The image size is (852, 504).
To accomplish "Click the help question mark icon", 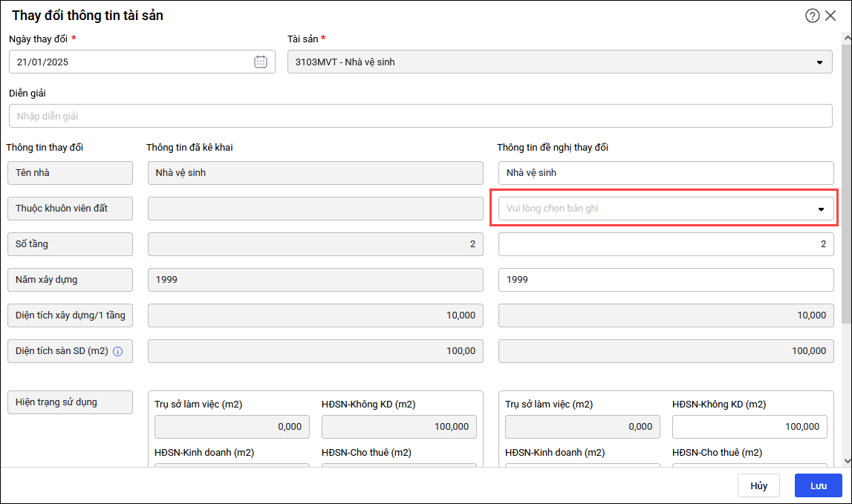I will pos(812,16).
